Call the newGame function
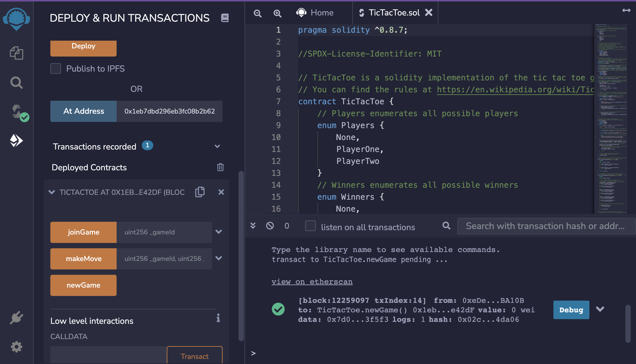This screenshot has height=364, width=636. coord(83,285)
